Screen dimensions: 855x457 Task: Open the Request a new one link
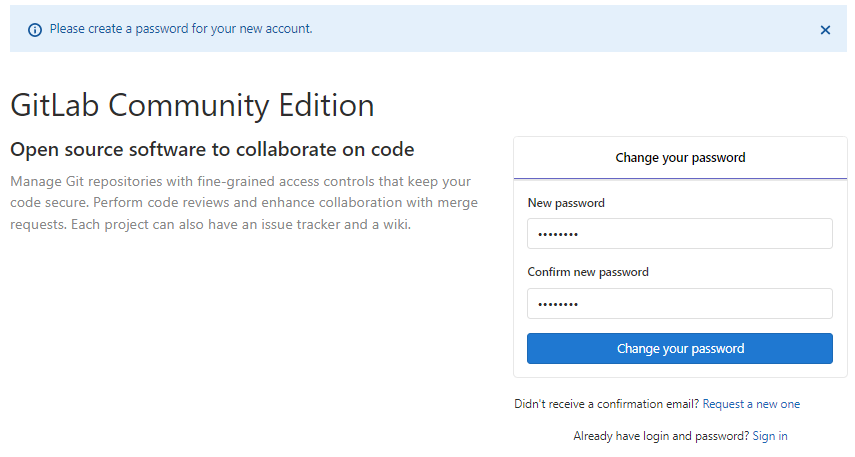pyautogui.click(x=751, y=404)
